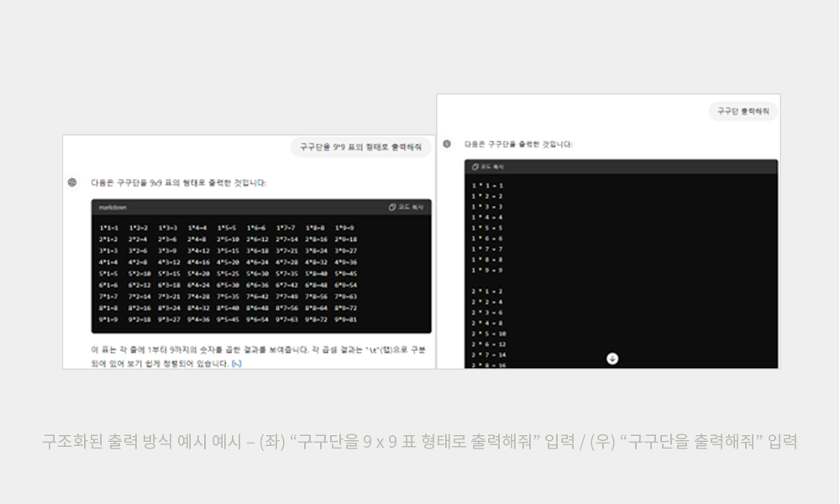Click the scroll-to-bottom arrow button

(612, 359)
